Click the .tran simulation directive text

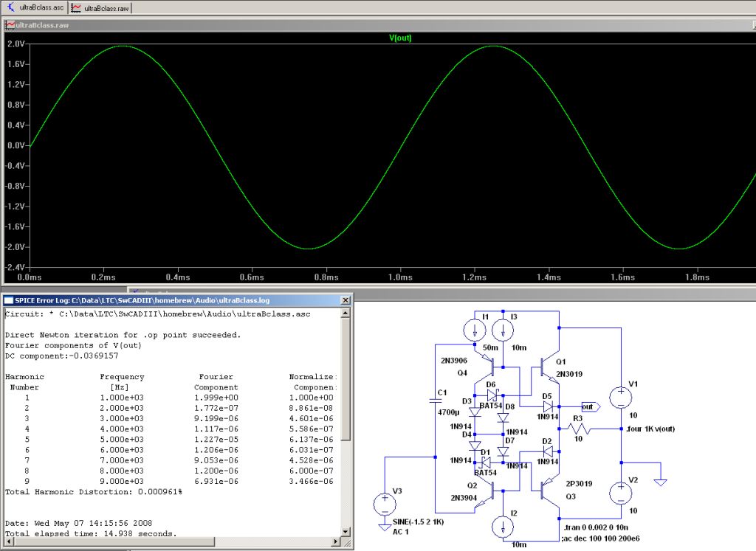[x=597, y=527]
